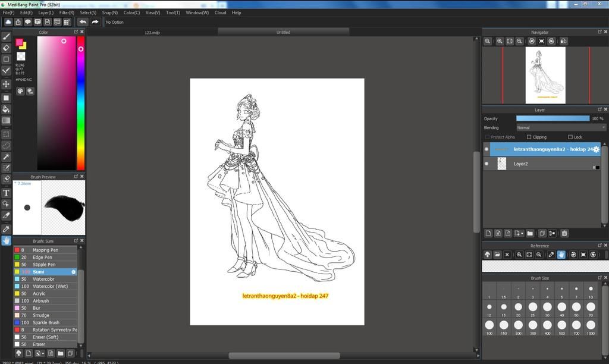
Task: Enable the Clipping checkbox
Action: click(x=529, y=137)
